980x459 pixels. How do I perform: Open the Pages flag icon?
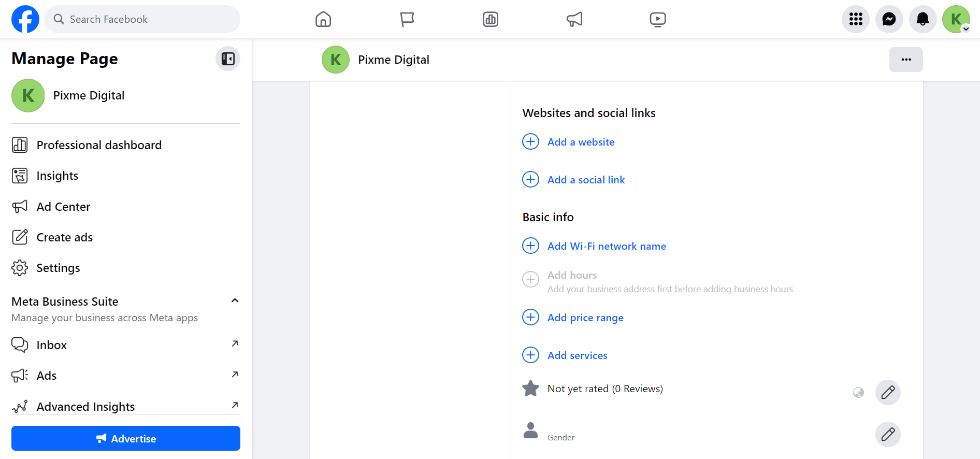click(407, 19)
